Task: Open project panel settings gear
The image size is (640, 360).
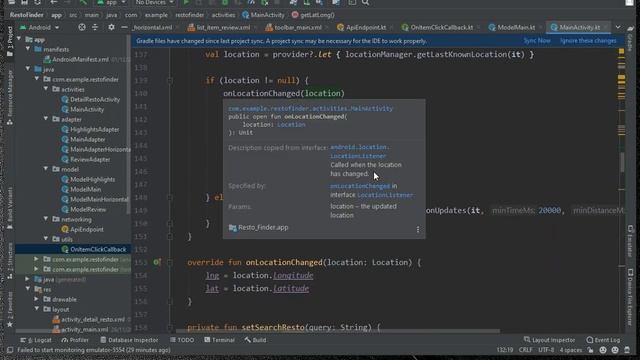Action: (x=111, y=27)
